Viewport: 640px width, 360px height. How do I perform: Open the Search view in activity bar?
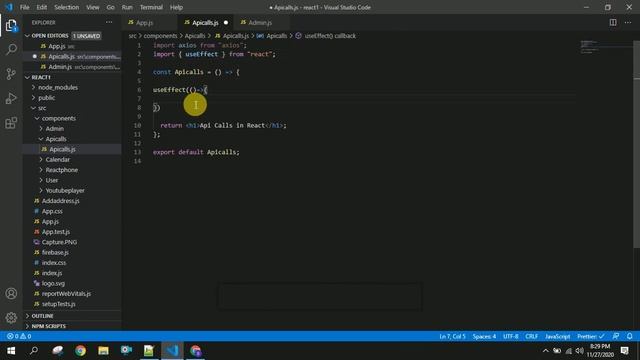click(x=11, y=50)
